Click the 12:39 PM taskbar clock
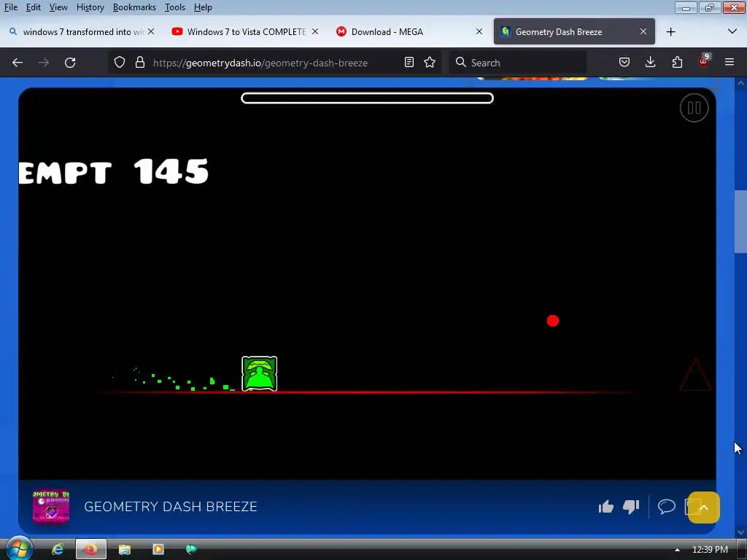747x560 pixels. tap(710, 550)
